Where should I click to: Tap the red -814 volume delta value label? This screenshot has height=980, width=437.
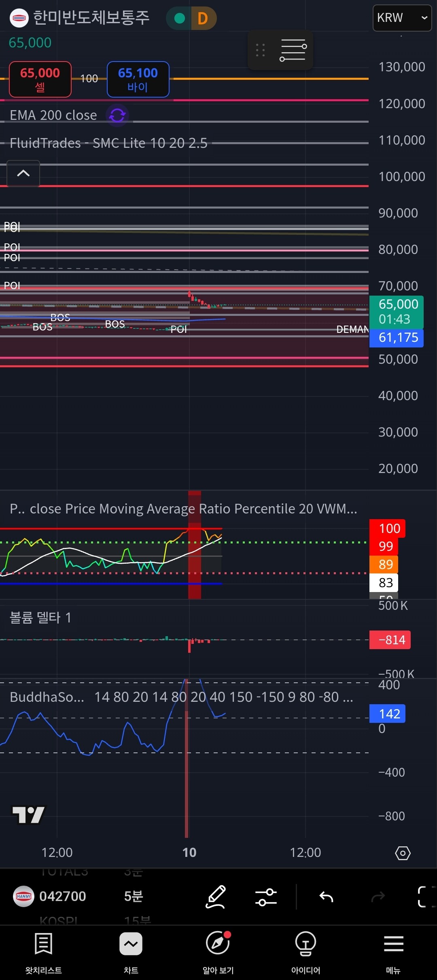pos(390,640)
